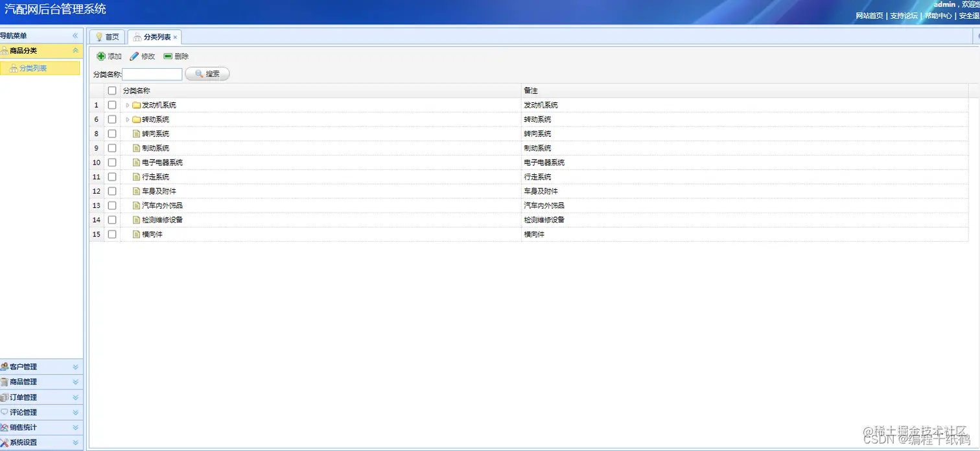Open the 帮助中心 link
The width and height of the screenshot is (980, 451).
(939, 16)
